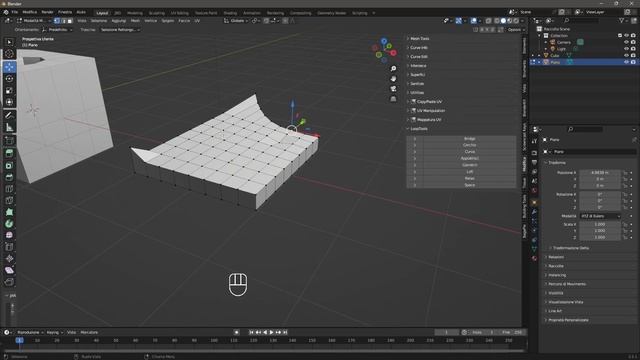Activate the Transform tool
This screenshot has height=360, width=640.
(x=9, y=102)
